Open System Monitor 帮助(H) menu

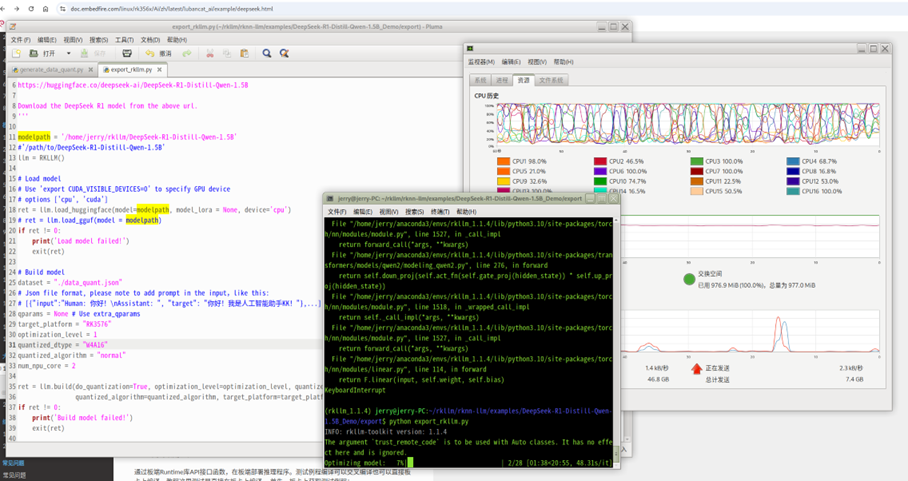pyautogui.click(x=563, y=62)
